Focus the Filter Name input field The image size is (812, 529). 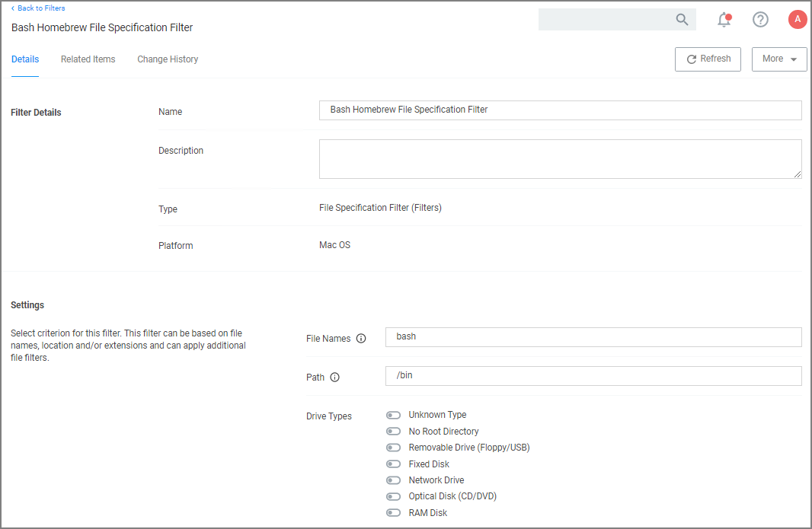[x=560, y=110]
